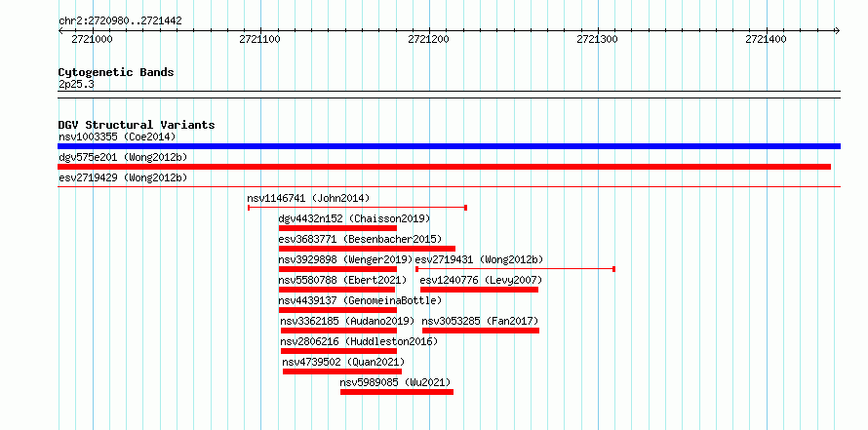
Task: Click the red bar under nsv4739502
Action: click(342, 371)
